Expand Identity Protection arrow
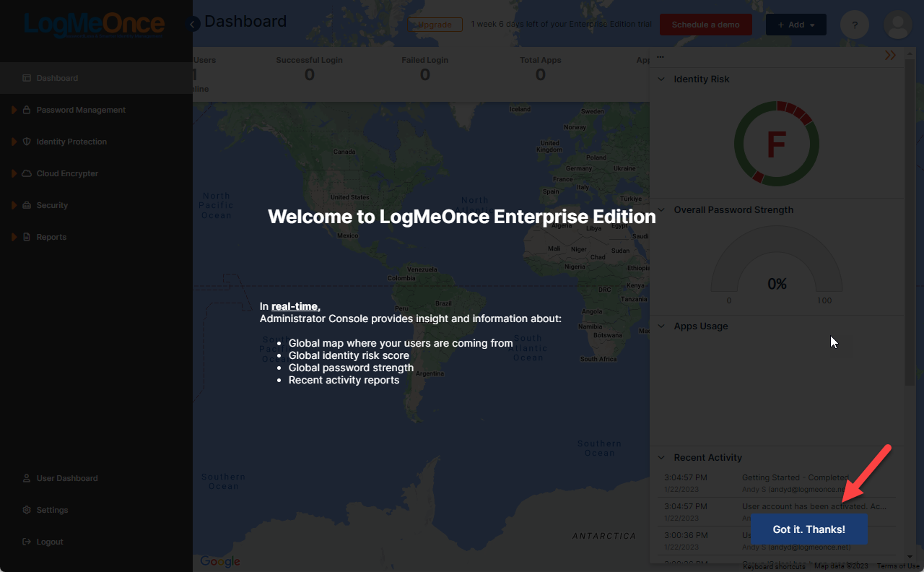924x572 pixels. (14, 142)
